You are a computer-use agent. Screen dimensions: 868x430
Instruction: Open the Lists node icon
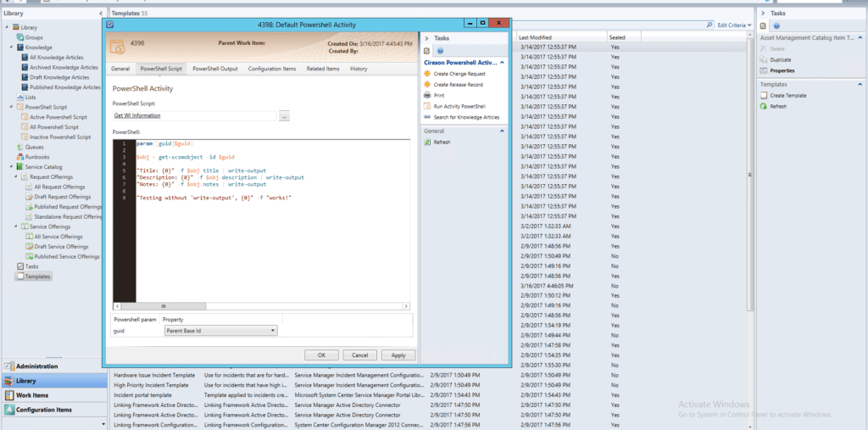tap(20, 97)
